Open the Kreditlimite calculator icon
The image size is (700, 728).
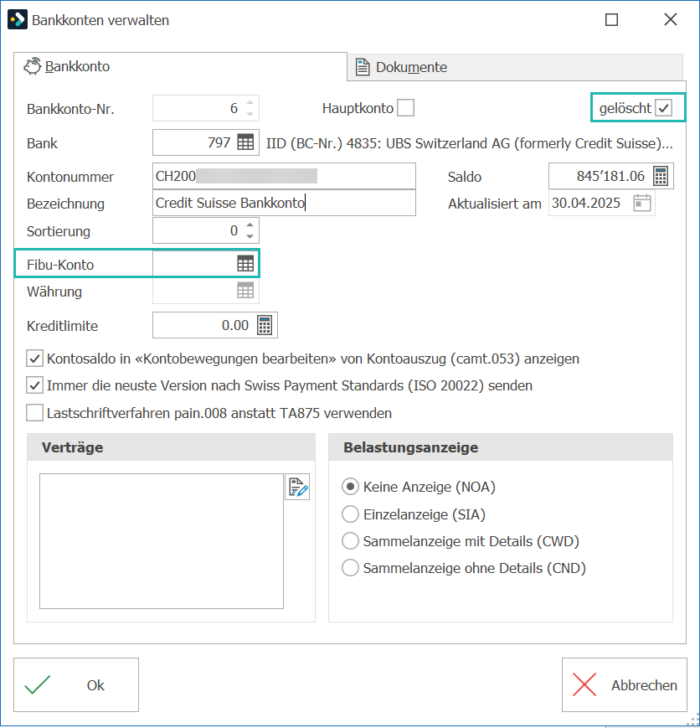(x=265, y=326)
